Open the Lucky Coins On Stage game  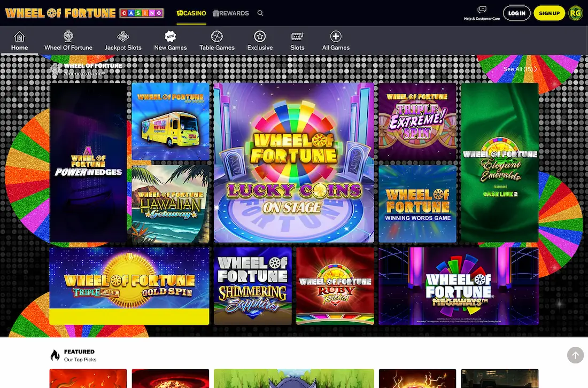click(293, 162)
